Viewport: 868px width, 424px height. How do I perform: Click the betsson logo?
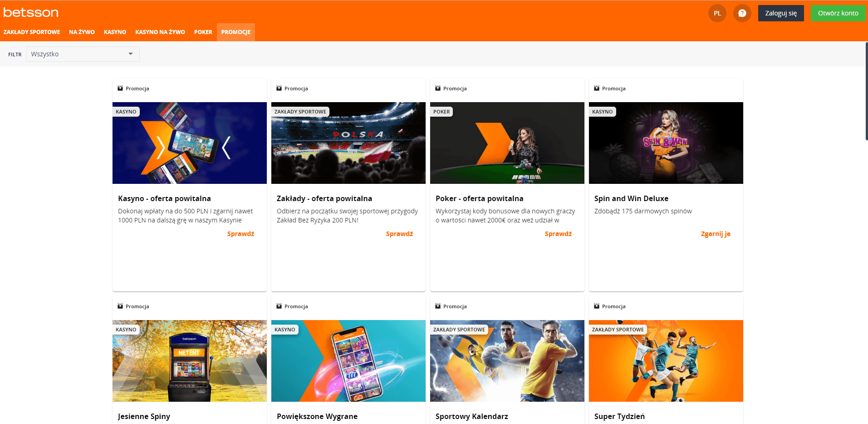[x=30, y=12]
